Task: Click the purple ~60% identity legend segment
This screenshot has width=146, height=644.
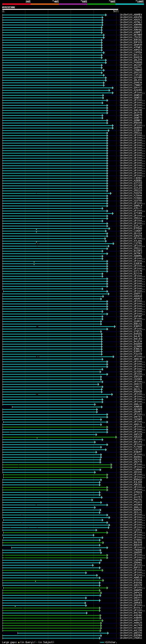Action: pyautogui.click(x=73, y=4)
